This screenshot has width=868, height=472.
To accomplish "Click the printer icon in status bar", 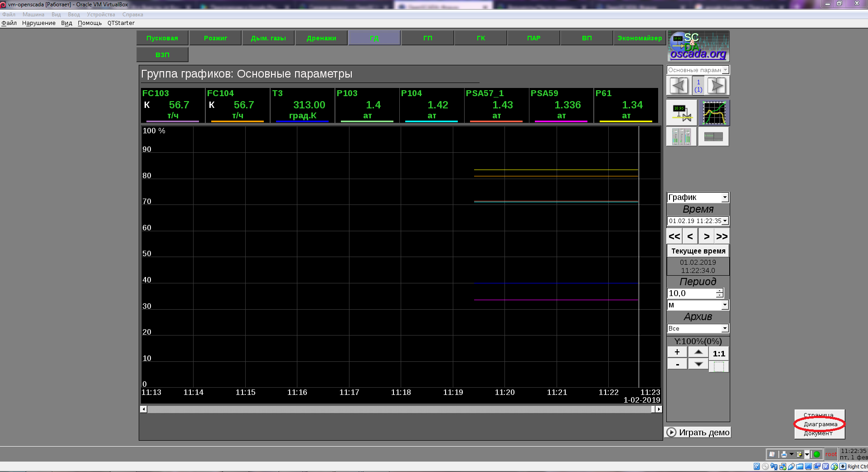I will pos(784,454).
